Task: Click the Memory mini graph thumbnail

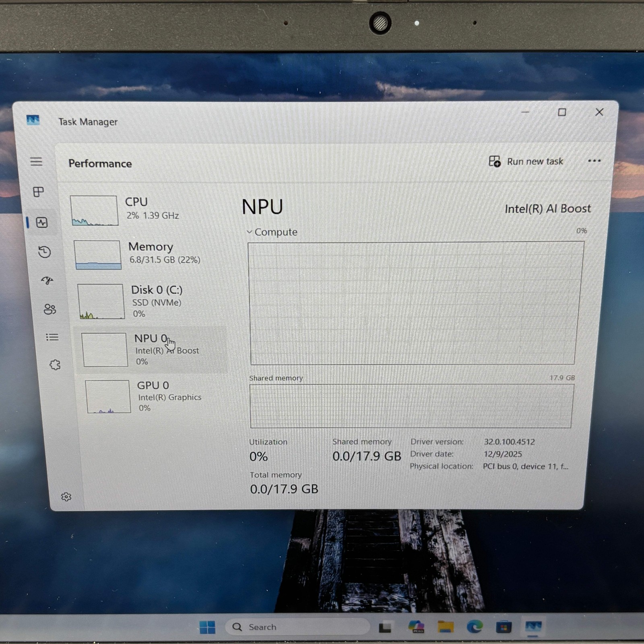Action: 98,255
